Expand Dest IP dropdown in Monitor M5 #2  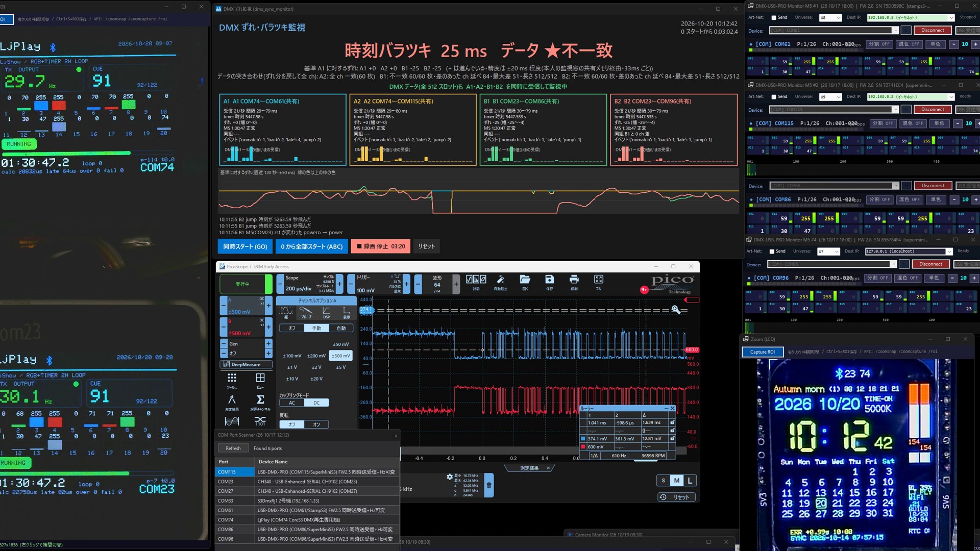point(951,97)
